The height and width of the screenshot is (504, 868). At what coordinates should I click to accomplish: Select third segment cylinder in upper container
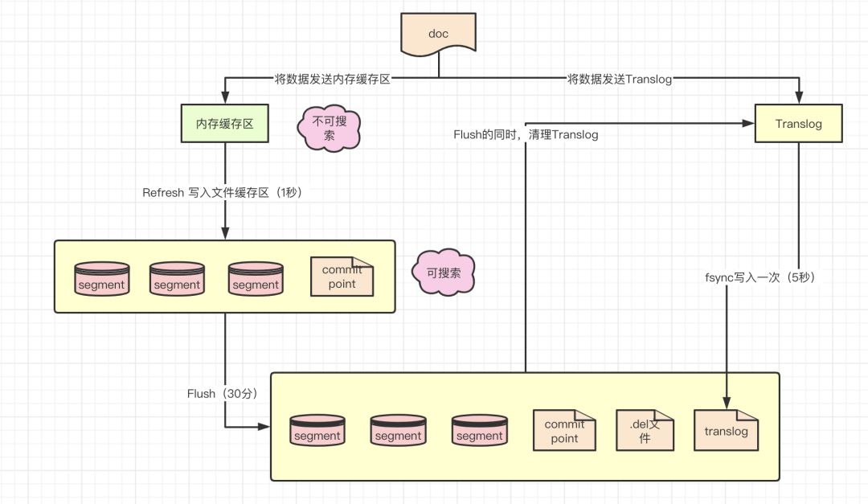pyautogui.click(x=256, y=279)
